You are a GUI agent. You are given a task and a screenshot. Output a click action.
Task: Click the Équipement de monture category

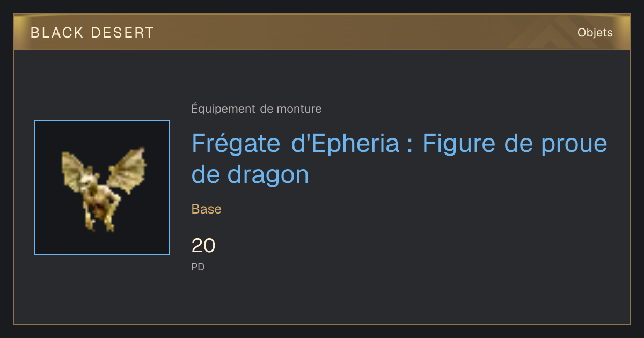point(257,109)
